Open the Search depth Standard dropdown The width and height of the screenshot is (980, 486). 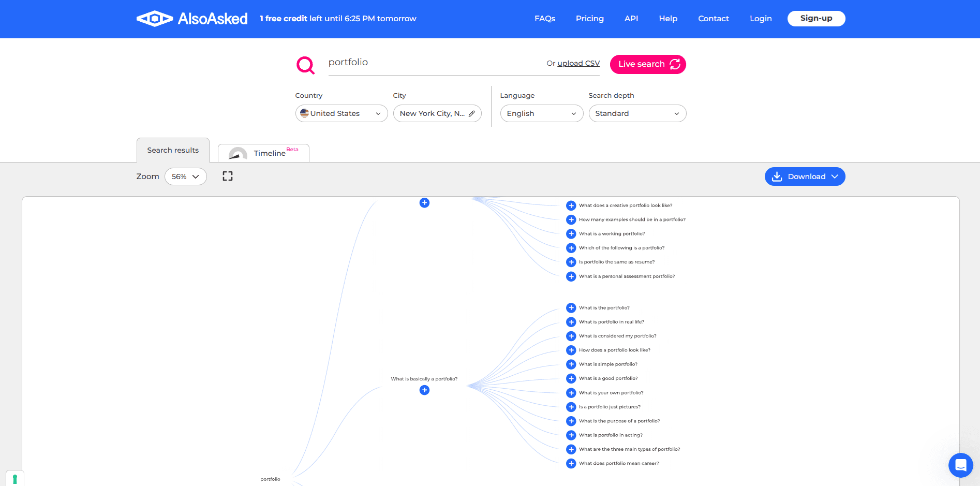pyautogui.click(x=637, y=114)
